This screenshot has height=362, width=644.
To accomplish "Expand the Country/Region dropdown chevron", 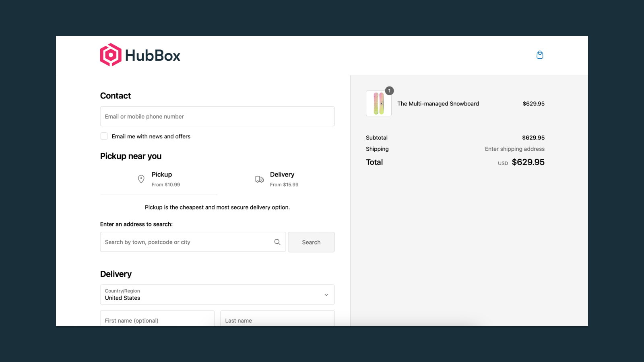I will (x=326, y=295).
